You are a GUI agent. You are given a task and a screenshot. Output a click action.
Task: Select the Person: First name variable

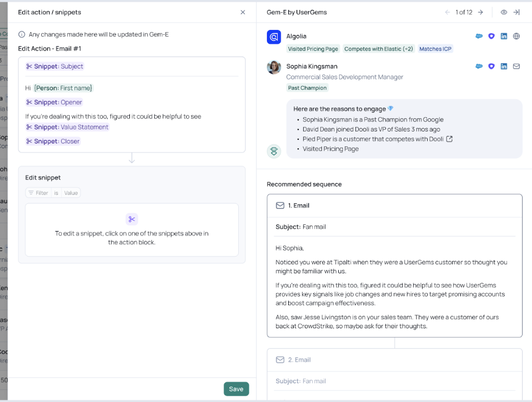pos(63,88)
